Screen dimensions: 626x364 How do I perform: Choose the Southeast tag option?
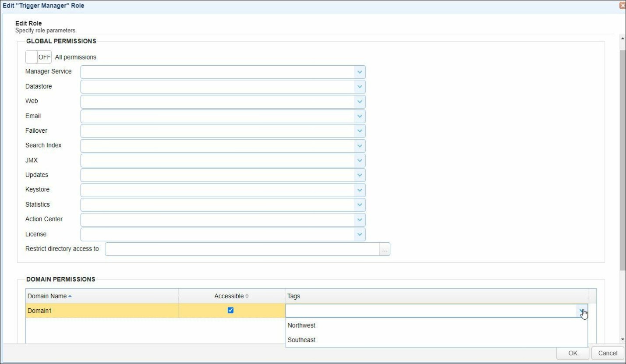(301, 340)
